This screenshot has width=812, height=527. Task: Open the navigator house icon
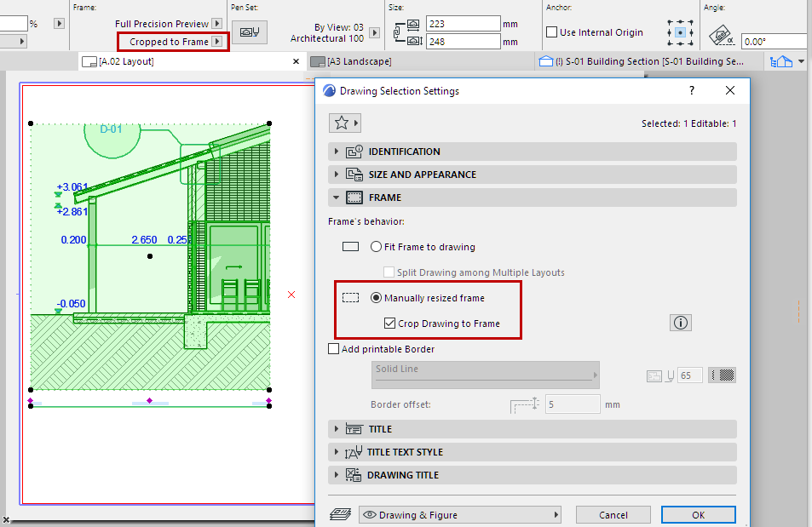[x=781, y=61]
